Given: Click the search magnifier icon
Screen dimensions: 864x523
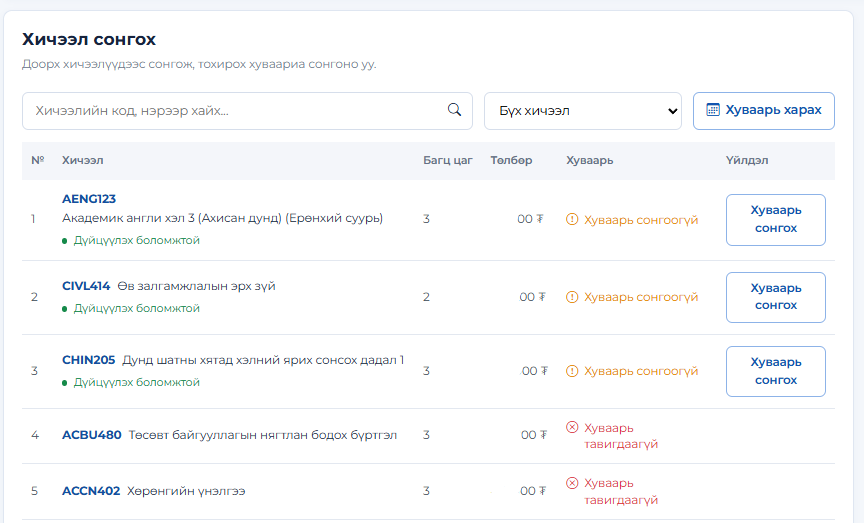Looking at the screenshot, I should [x=454, y=110].
